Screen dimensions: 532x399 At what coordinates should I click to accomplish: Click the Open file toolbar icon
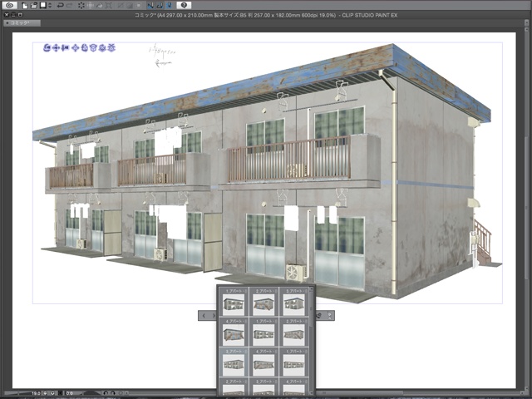coord(34,5)
